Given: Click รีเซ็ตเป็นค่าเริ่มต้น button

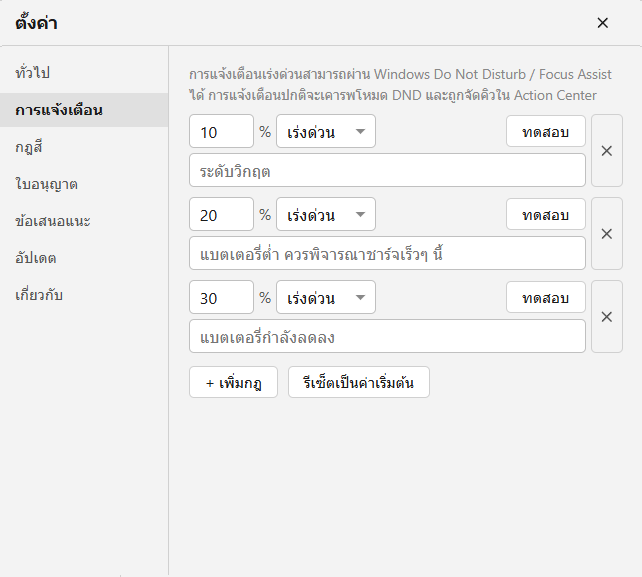Looking at the screenshot, I should pyautogui.click(x=359, y=382).
